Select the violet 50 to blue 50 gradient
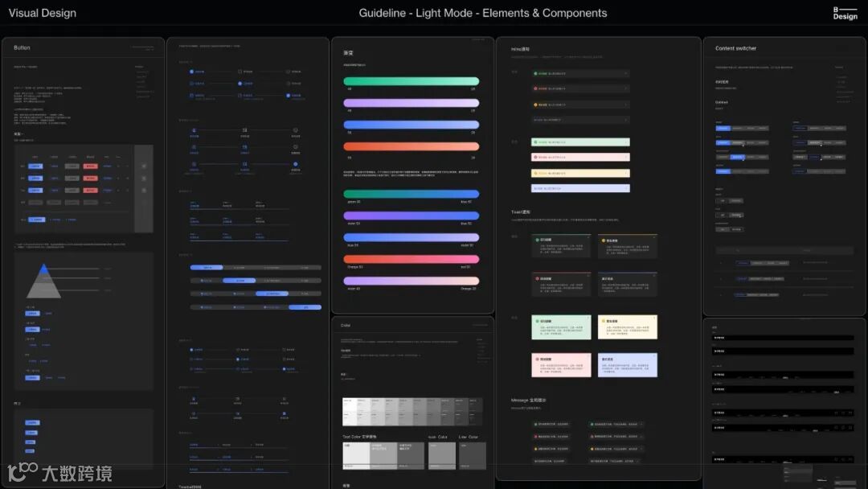868x489 pixels. [x=411, y=216]
